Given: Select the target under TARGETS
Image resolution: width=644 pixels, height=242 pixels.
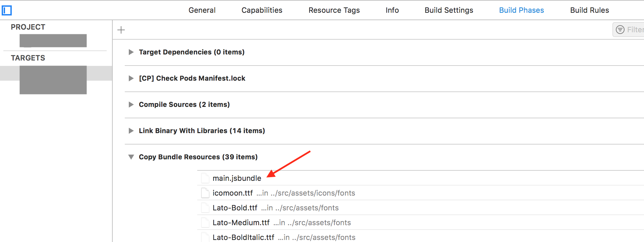Looking at the screenshot, I should point(53,80).
